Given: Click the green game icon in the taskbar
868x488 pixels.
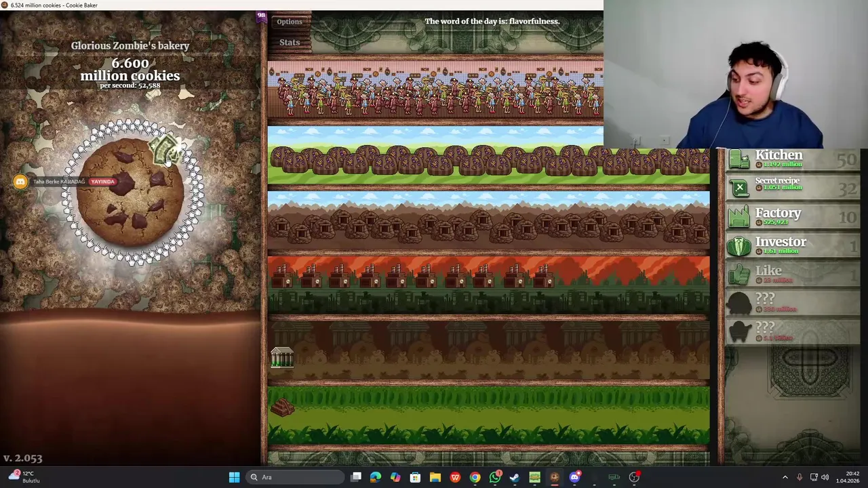Looking at the screenshot, I should click(534, 477).
